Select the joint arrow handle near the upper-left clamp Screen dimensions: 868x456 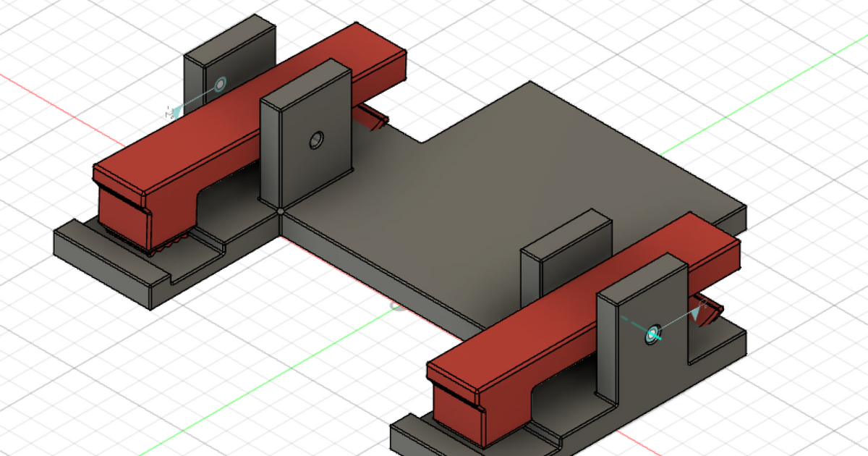174,111
